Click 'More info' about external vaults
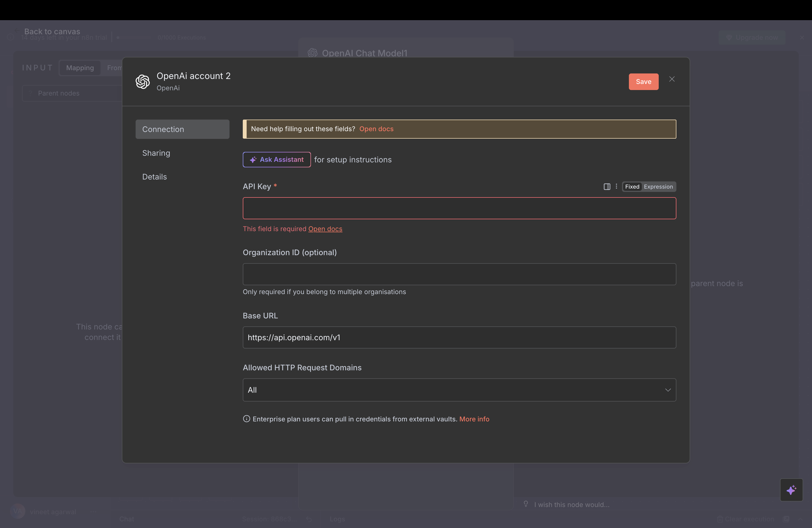812x528 pixels. 474,419
